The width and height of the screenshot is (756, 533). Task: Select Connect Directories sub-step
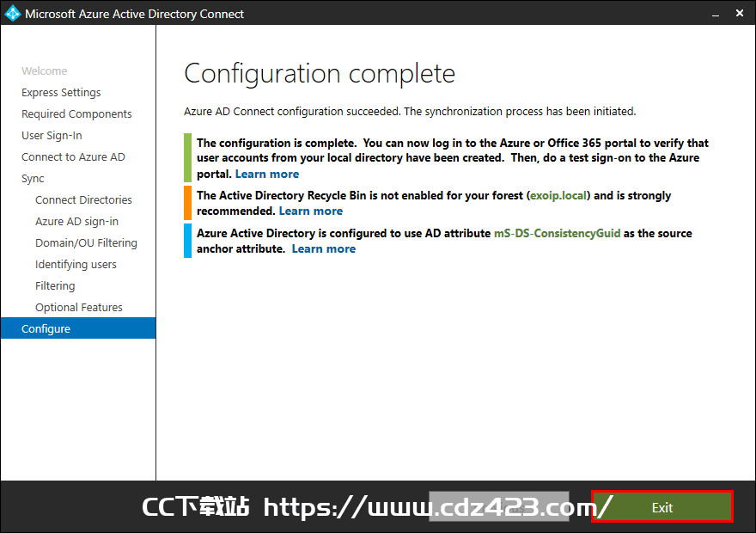click(83, 199)
